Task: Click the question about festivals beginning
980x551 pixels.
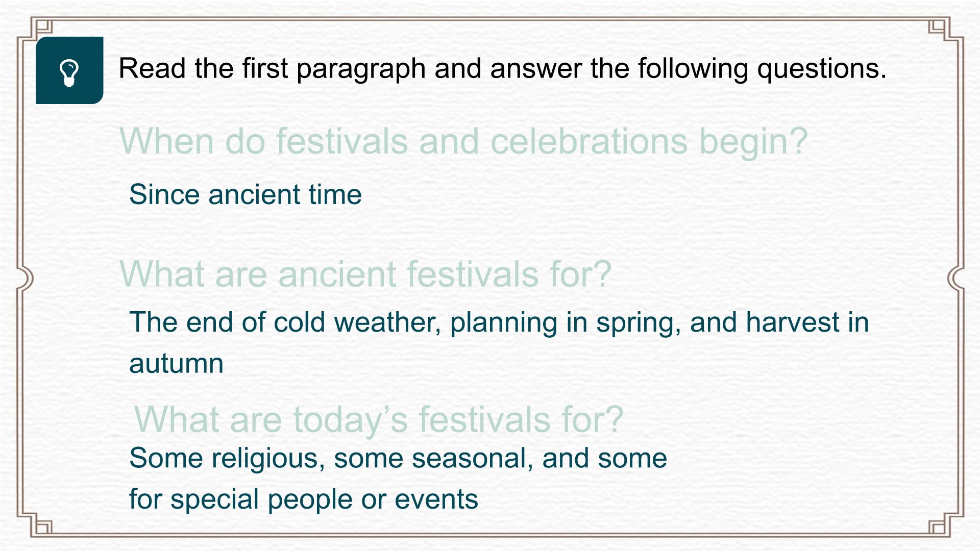Action: pos(463,141)
